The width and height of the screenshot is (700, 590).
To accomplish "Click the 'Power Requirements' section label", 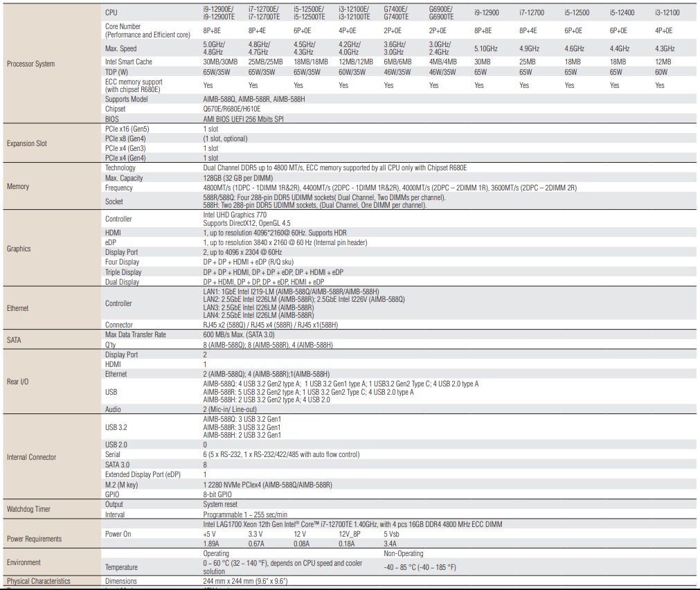I will click(34, 539).
